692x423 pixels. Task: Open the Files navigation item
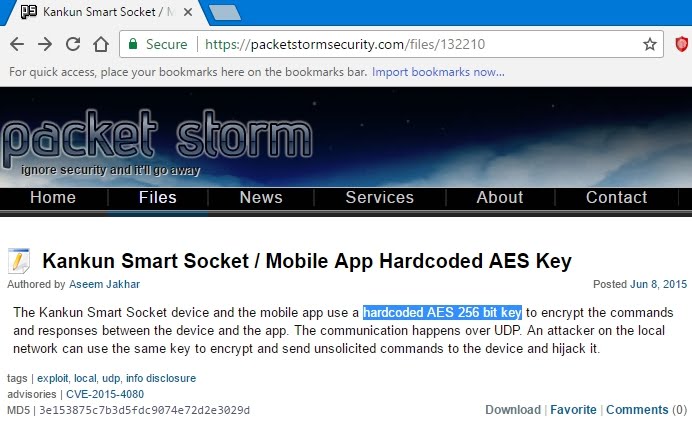158,197
